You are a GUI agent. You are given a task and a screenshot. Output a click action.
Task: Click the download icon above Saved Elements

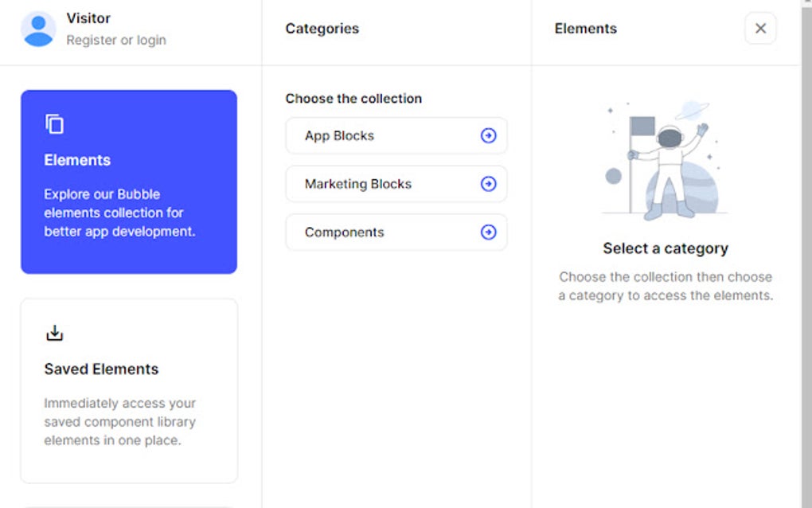pos(54,333)
